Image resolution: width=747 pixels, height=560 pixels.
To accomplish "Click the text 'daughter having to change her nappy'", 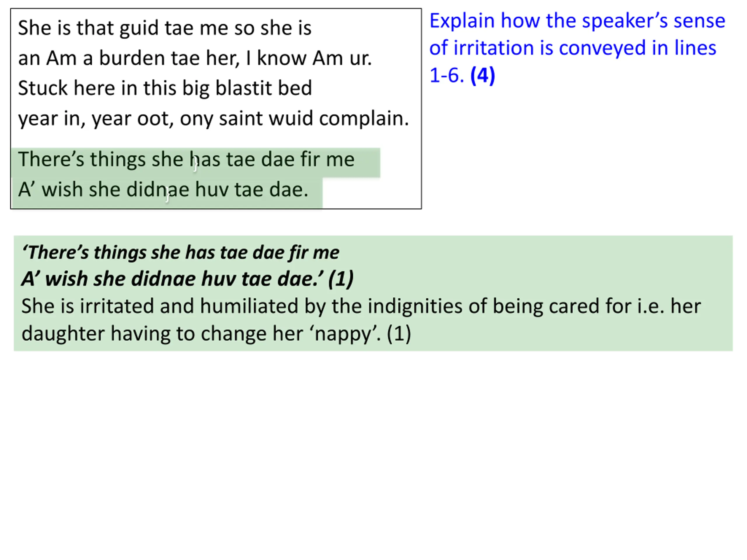I will [216, 333].
